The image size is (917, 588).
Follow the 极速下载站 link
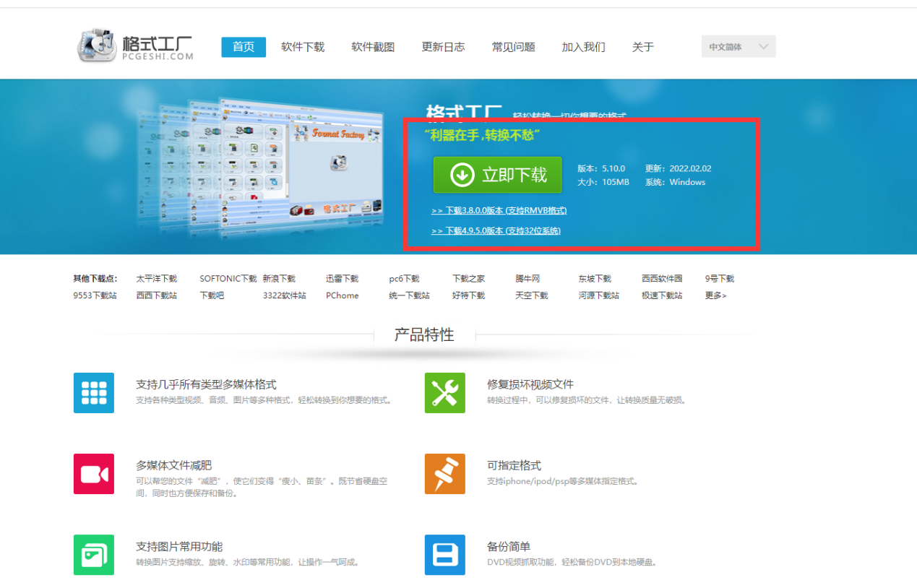tap(662, 295)
